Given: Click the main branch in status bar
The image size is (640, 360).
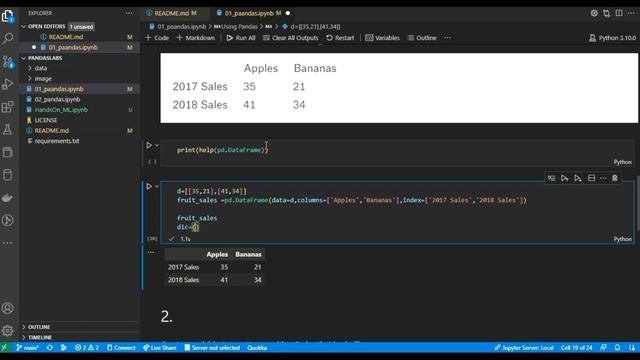Looking at the screenshot, I should 27,348.
